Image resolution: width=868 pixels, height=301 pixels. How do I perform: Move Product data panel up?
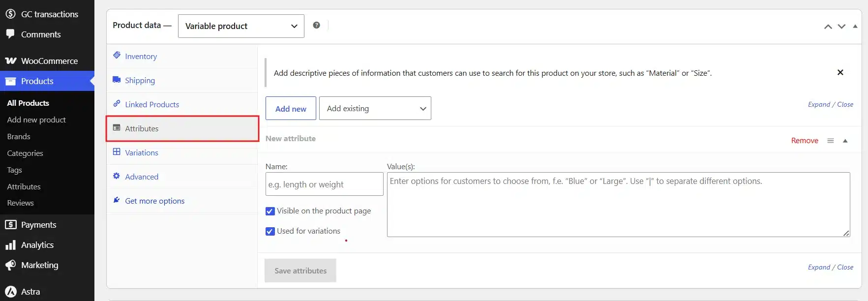828,27
